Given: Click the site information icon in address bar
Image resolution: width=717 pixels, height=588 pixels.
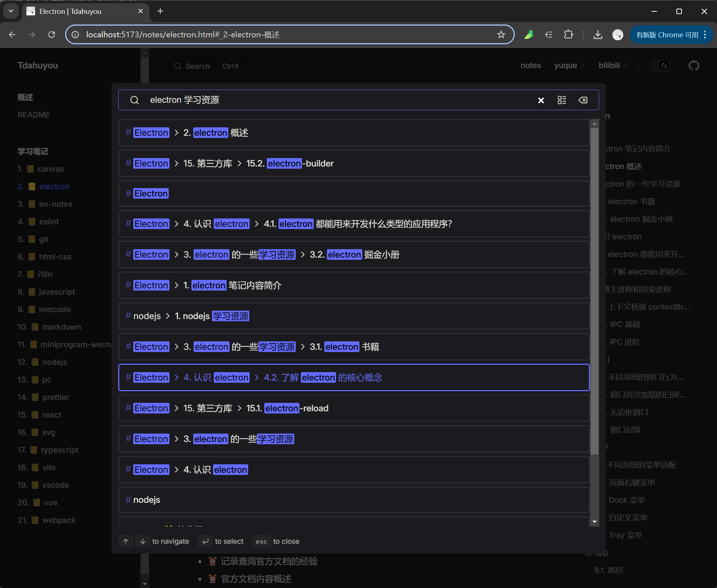Looking at the screenshot, I should pos(75,35).
